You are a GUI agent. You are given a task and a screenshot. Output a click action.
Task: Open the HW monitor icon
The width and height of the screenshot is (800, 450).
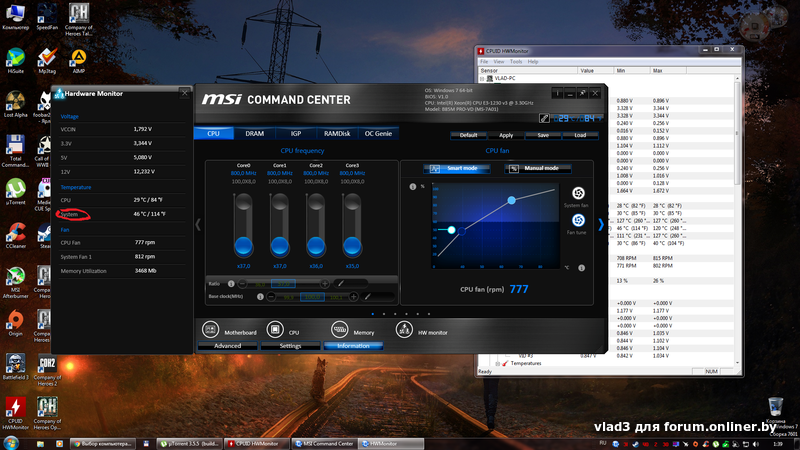pos(404,330)
